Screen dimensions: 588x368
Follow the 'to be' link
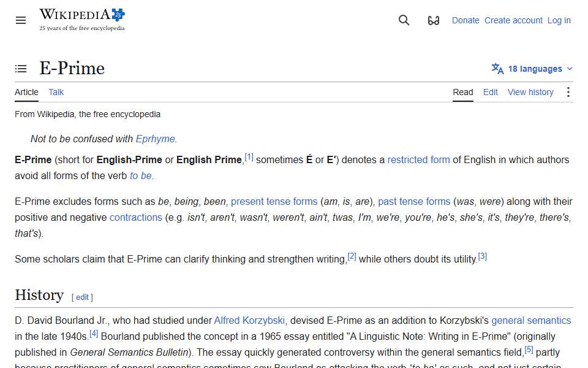tap(141, 176)
